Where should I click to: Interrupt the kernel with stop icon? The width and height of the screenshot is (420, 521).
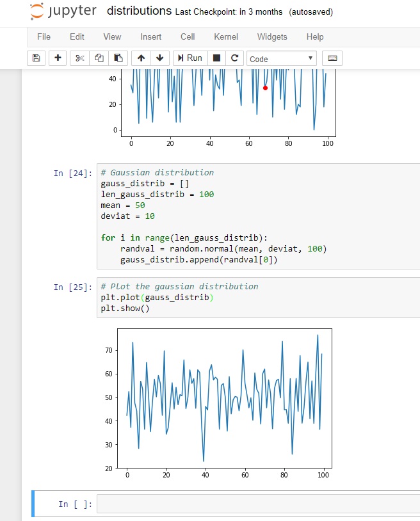coord(216,58)
